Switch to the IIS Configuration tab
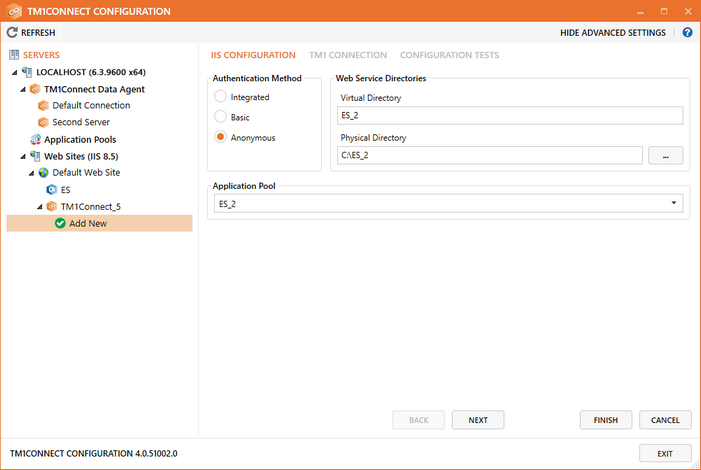Screen dimensions: 701x470 (x=253, y=55)
